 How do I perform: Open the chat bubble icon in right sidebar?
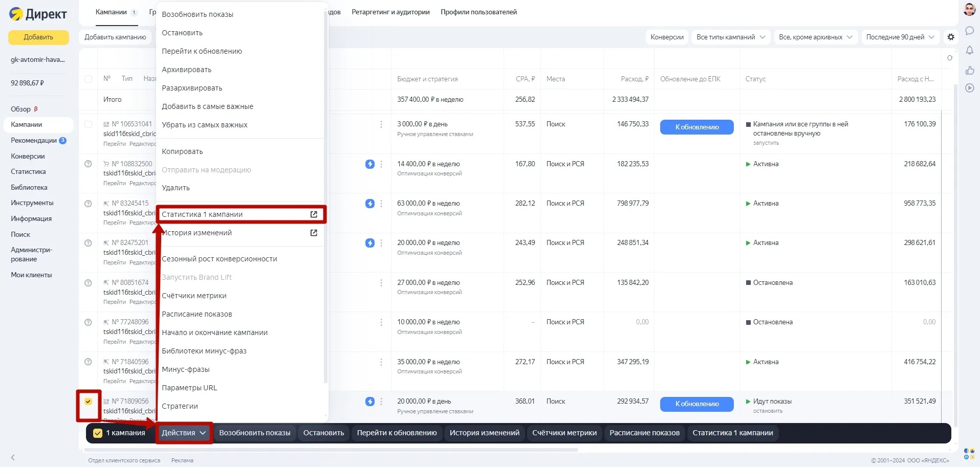pos(969,31)
